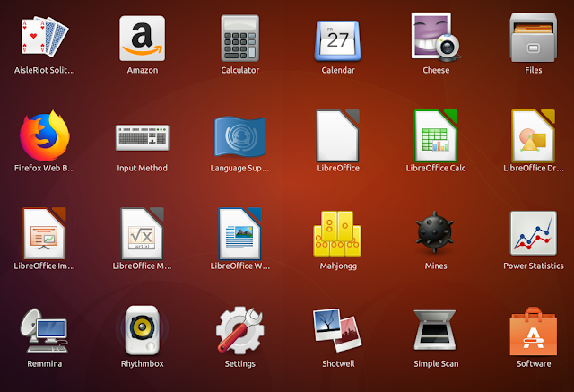Click the "AisleRiot Solit..." label
Screen dimensions: 574x392
pyautogui.click(x=45, y=70)
